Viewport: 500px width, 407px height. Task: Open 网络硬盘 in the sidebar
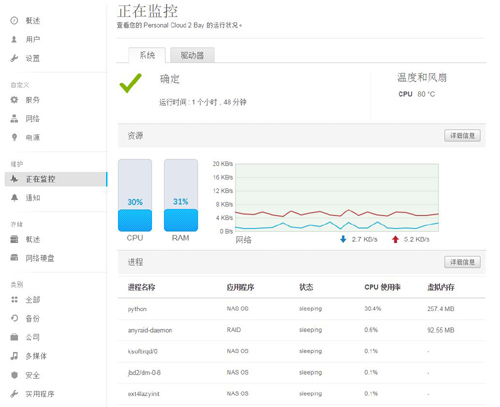[x=40, y=258]
